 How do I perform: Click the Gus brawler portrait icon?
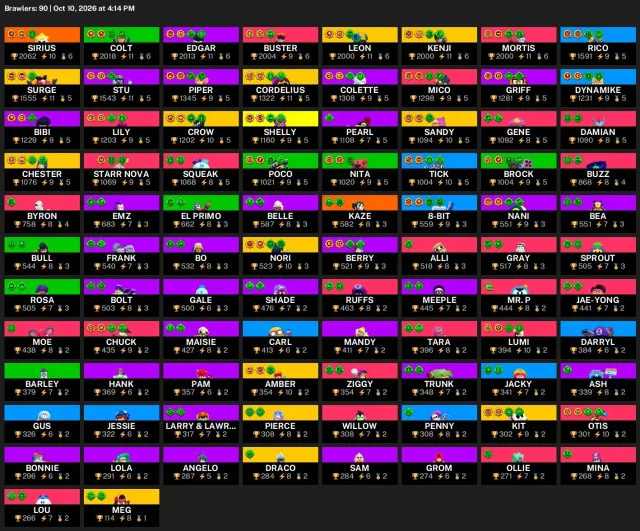(43, 415)
